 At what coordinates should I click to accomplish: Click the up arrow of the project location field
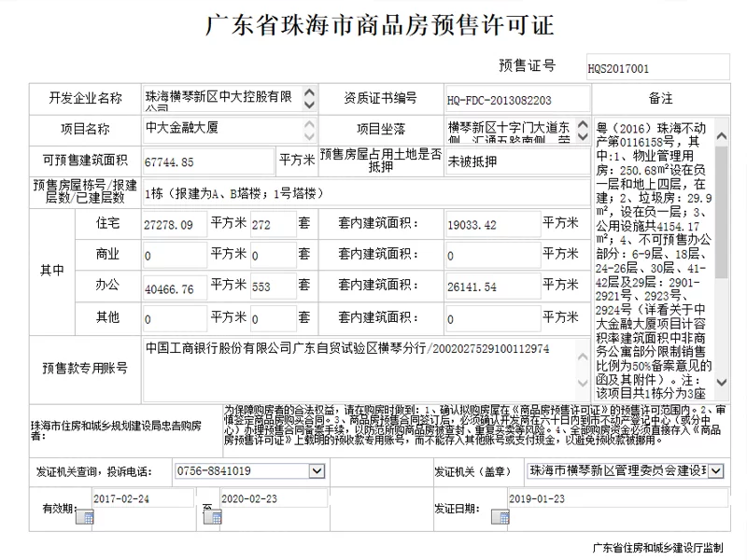pos(583,124)
